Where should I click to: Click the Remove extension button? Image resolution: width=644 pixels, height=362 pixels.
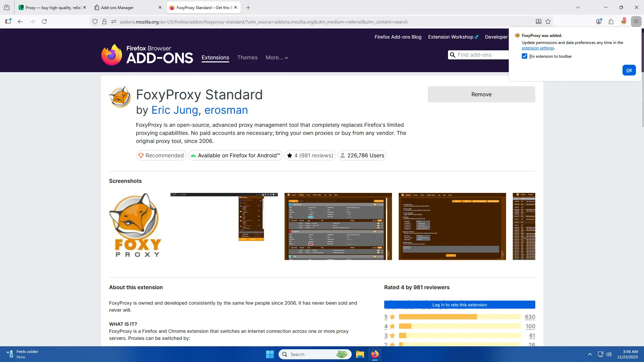481,94
